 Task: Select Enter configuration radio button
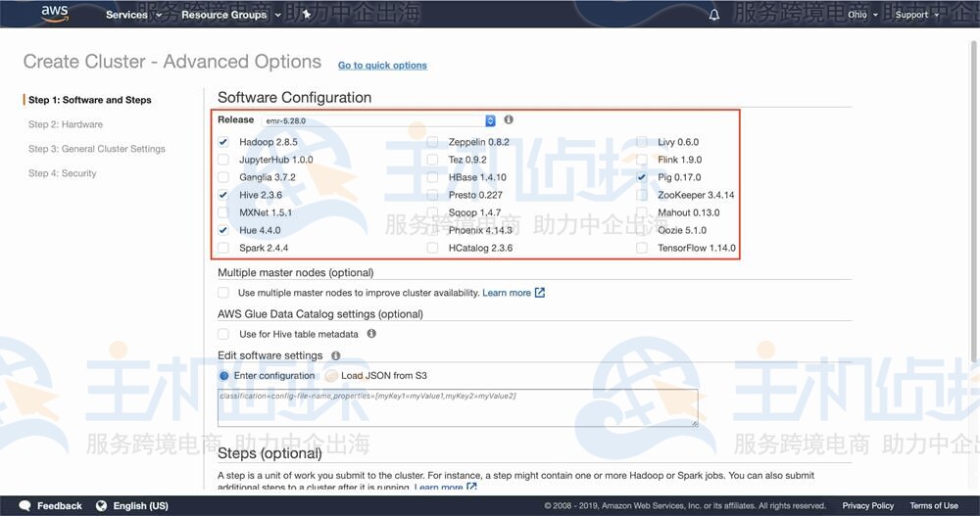pyautogui.click(x=223, y=375)
